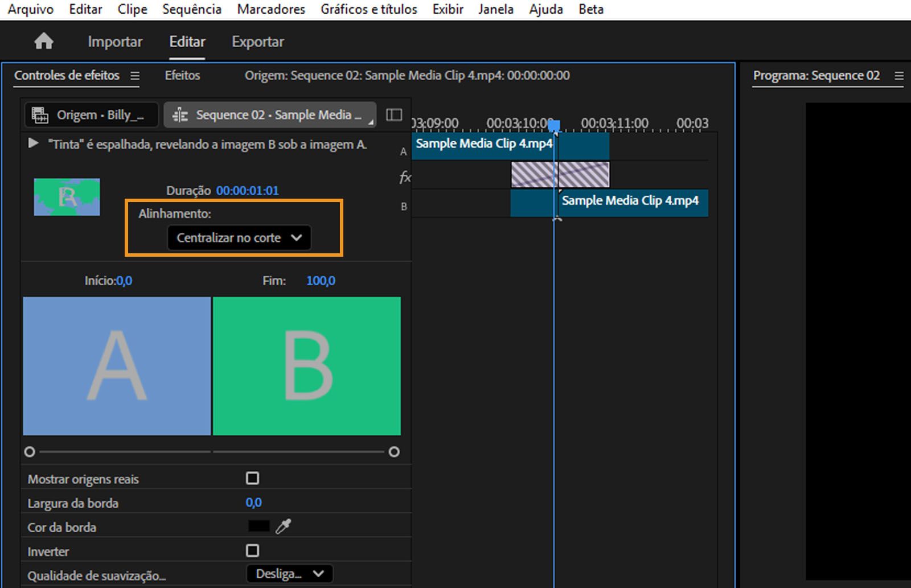Image resolution: width=911 pixels, height=588 pixels.
Task: Play the transition preview
Action: [32, 144]
